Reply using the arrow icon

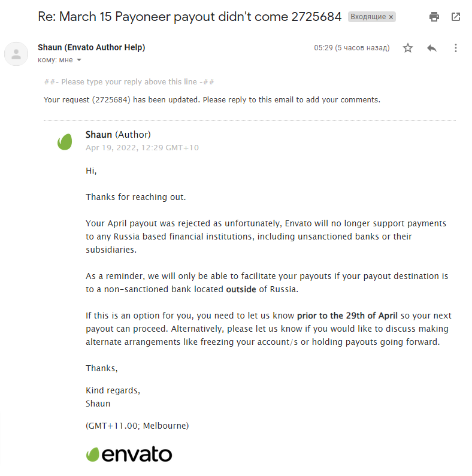pyautogui.click(x=432, y=48)
